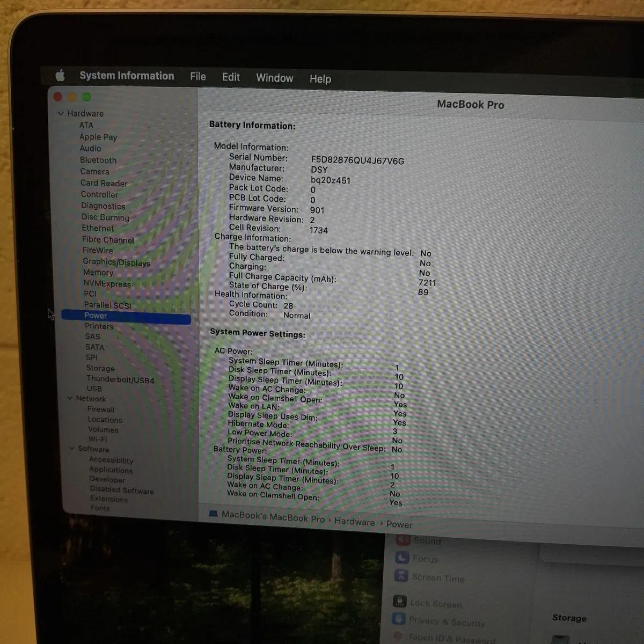The image size is (644, 644).
Task: Select ATA in the sidebar
Action: [86, 125]
